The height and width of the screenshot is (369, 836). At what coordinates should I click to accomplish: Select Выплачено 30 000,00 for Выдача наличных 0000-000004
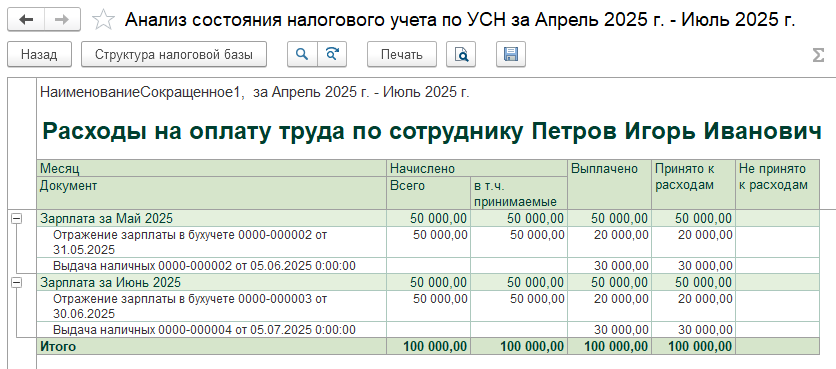[609, 330]
